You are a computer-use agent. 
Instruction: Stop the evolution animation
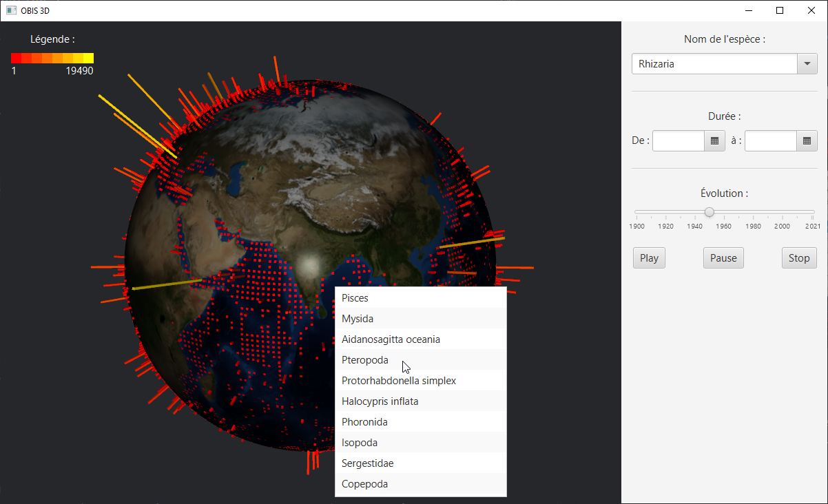point(799,258)
